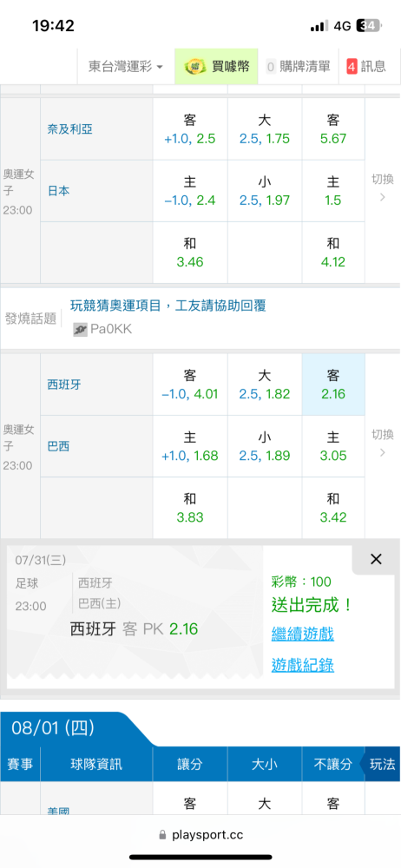Open 訊息 messages with red badge
The width and height of the screenshot is (401, 868).
[x=365, y=67]
